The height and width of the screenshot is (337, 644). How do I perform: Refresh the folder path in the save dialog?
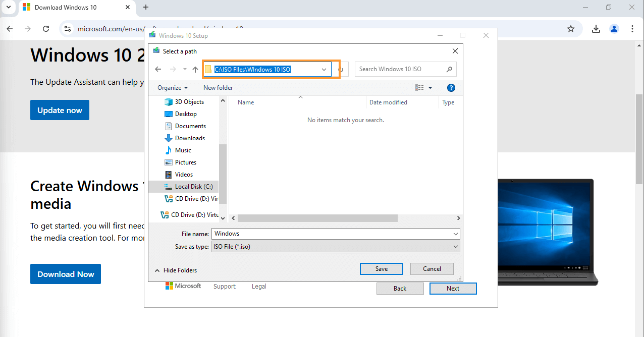click(x=341, y=69)
